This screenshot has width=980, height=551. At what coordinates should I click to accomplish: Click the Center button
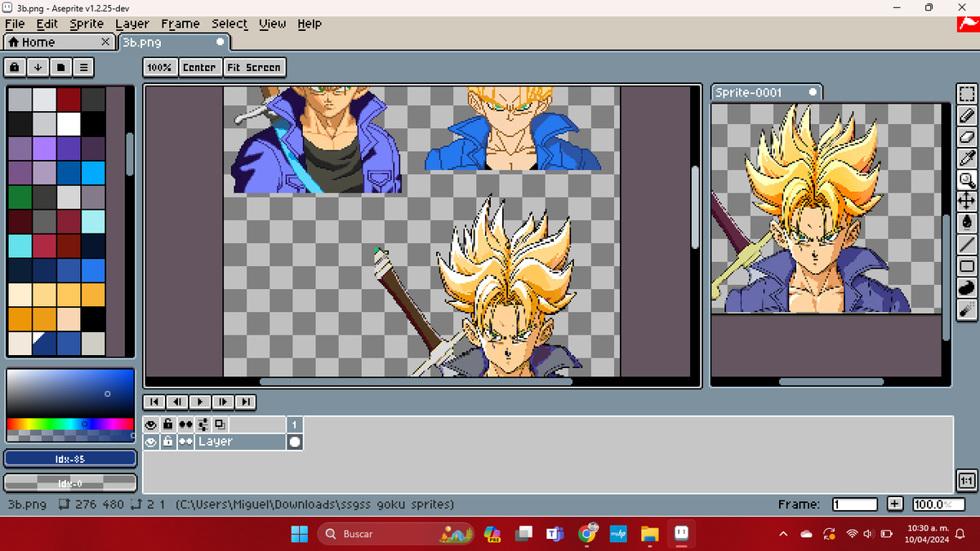click(x=199, y=67)
